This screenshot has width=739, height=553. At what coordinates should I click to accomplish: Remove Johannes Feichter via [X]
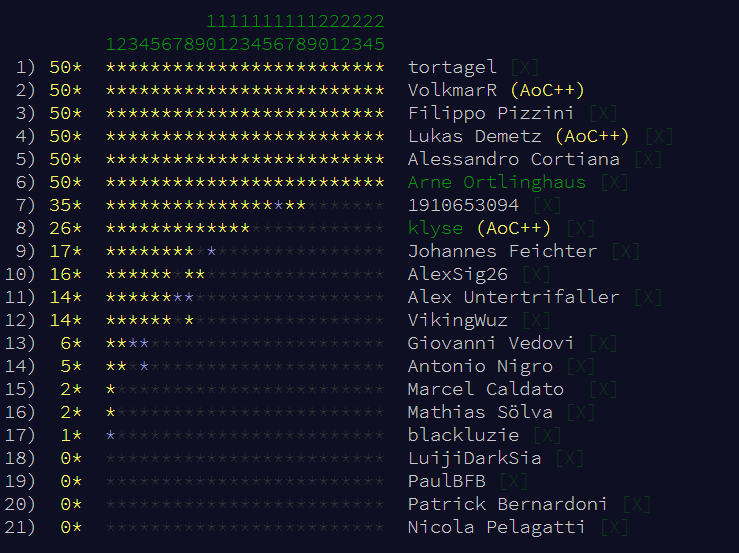point(626,251)
